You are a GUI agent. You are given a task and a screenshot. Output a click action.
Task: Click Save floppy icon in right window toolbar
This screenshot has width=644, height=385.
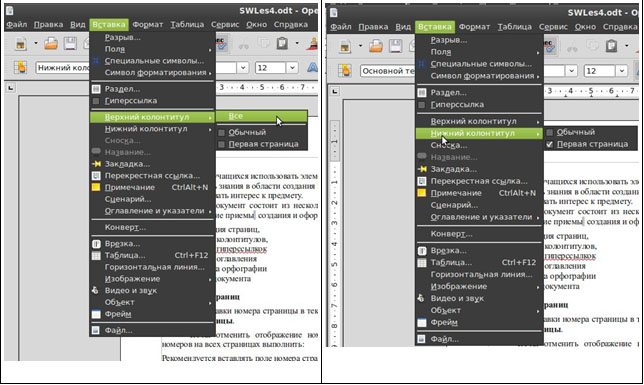click(x=396, y=46)
